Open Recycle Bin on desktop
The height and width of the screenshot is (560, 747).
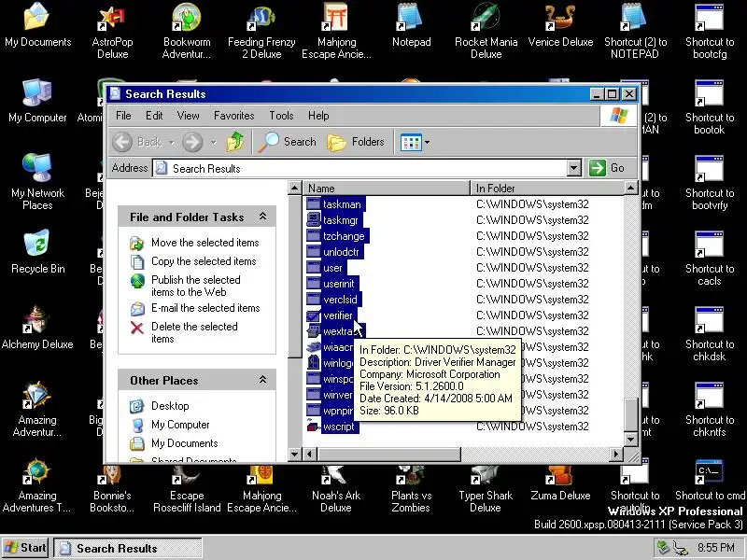click(37, 252)
